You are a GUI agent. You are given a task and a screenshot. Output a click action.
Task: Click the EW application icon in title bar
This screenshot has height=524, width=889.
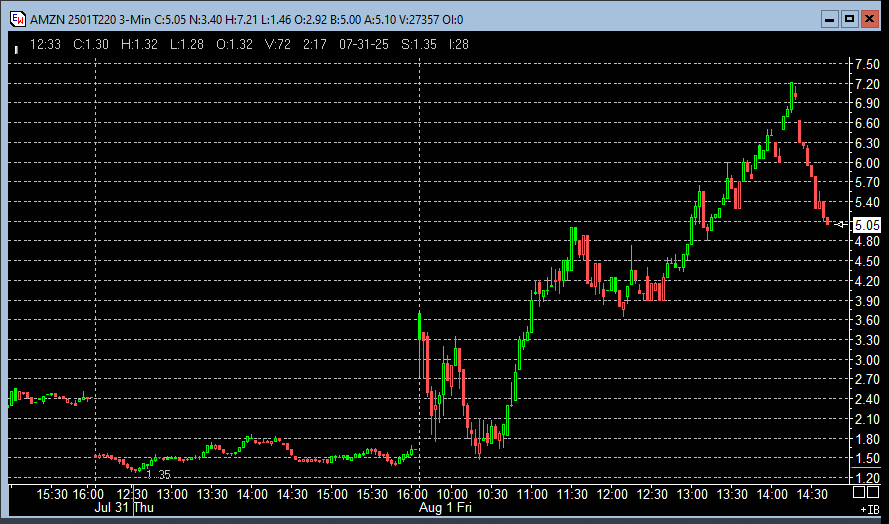18,19
